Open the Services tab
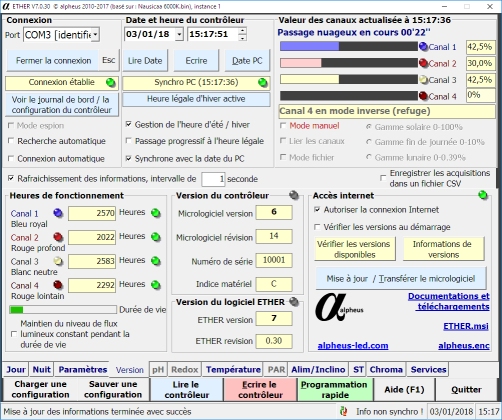502x420 pixels. click(x=428, y=370)
